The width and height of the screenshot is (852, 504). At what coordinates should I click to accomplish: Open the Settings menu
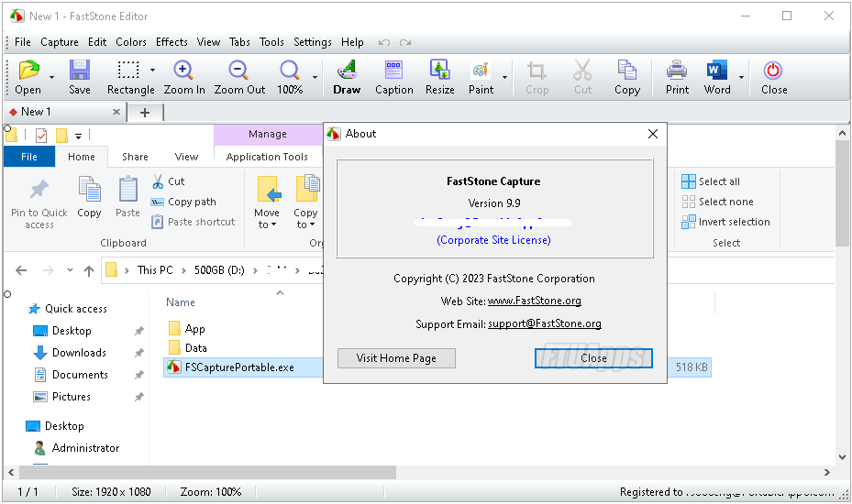click(313, 42)
